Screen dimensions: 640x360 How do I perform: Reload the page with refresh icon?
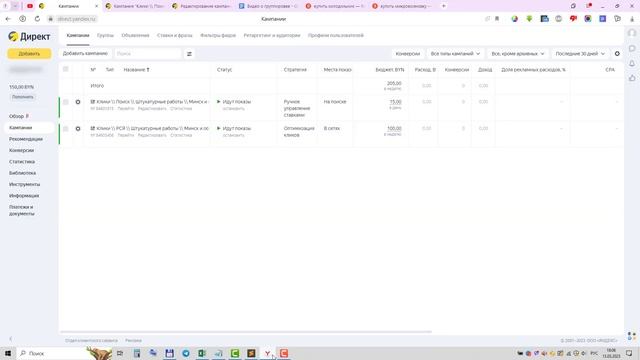pyautogui.click(x=37, y=19)
